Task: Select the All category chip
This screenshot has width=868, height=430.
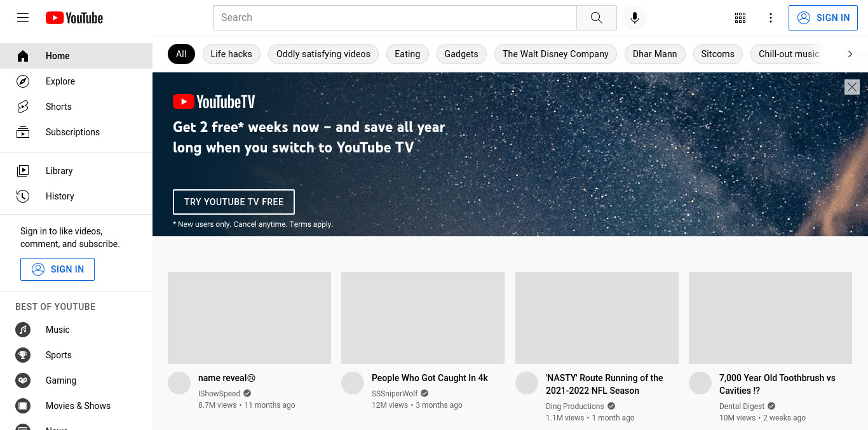Action: [181, 54]
